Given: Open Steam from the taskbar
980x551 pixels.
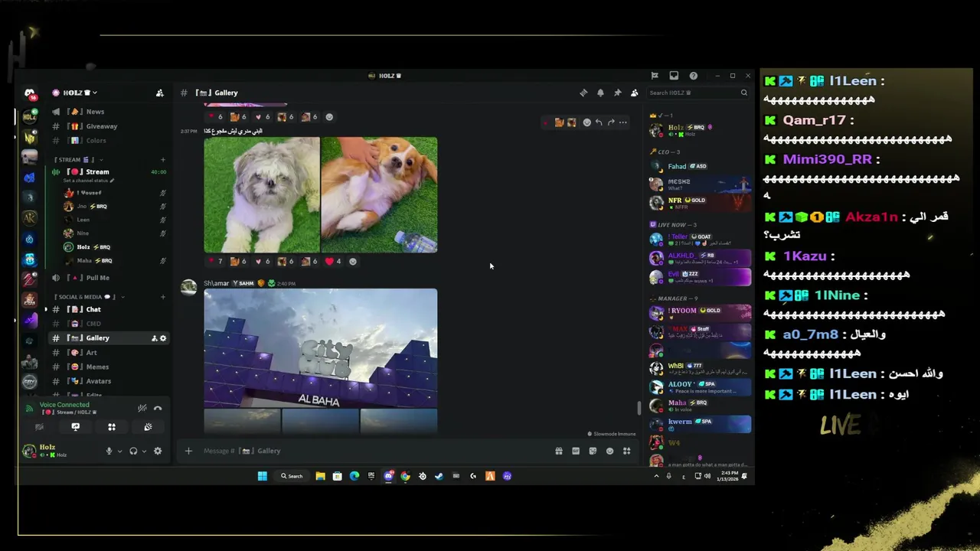Looking at the screenshot, I should click(439, 476).
